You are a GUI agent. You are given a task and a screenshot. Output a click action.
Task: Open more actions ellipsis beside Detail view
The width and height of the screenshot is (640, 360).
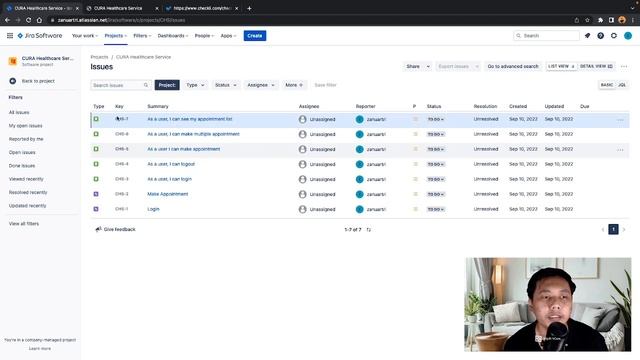(624, 66)
